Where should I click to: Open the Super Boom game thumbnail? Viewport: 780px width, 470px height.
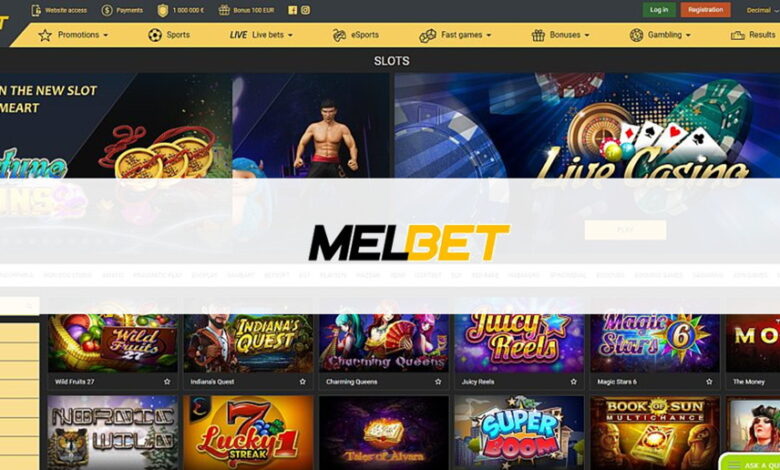click(519, 433)
